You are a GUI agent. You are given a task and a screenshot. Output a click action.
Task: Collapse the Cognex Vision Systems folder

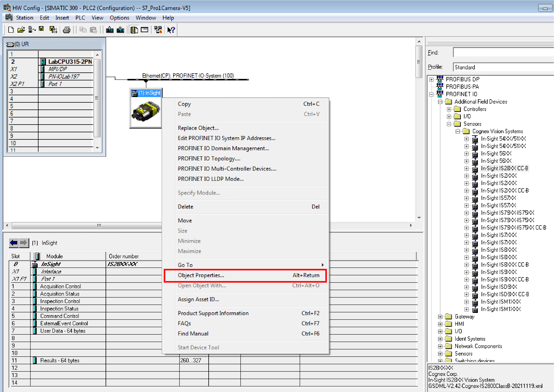click(458, 131)
